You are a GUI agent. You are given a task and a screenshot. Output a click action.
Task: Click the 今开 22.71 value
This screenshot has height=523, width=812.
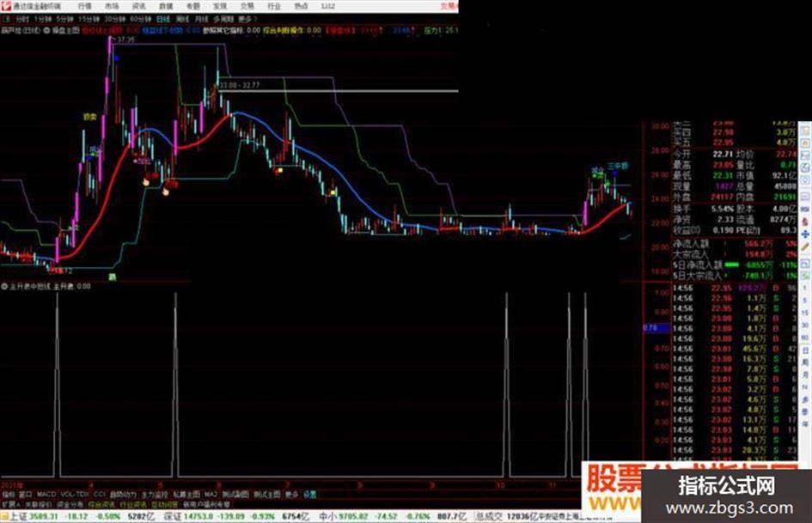[x=723, y=155]
